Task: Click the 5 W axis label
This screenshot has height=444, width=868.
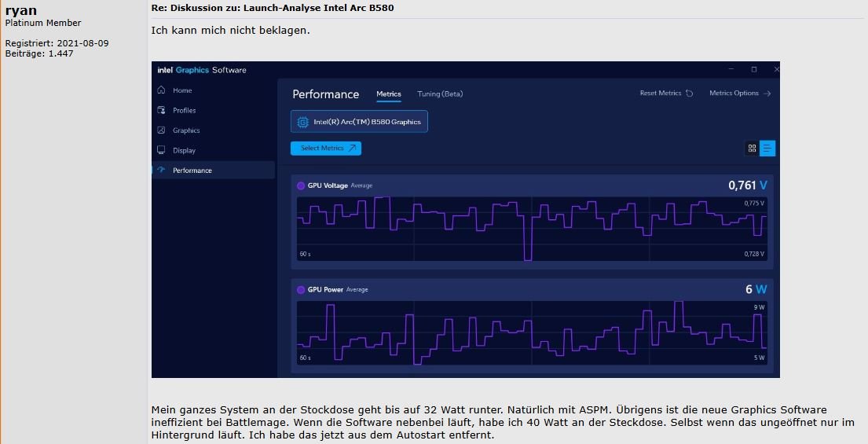Action: click(759, 358)
